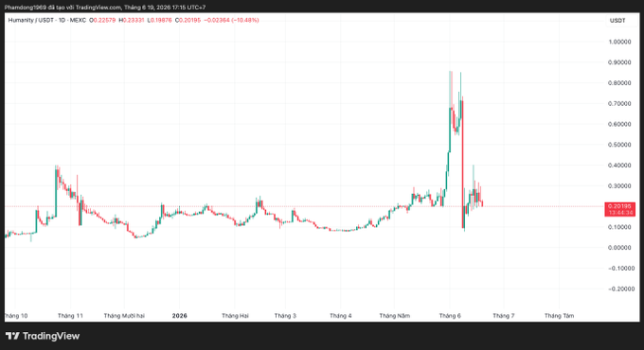Click the Tháng 10 time axis label
Viewport: 644px width, 350px height.
[x=16, y=316]
